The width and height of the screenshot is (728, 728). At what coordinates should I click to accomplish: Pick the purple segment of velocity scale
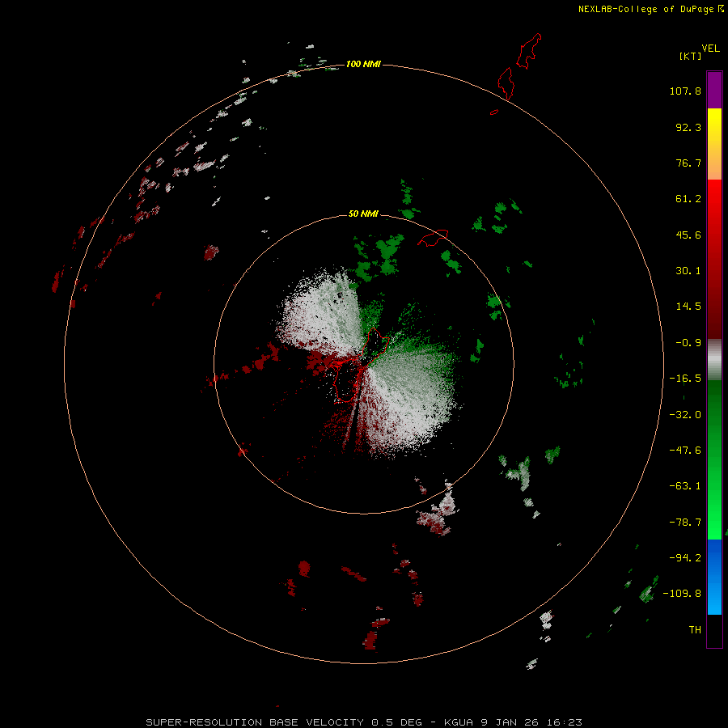pos(714,90)
